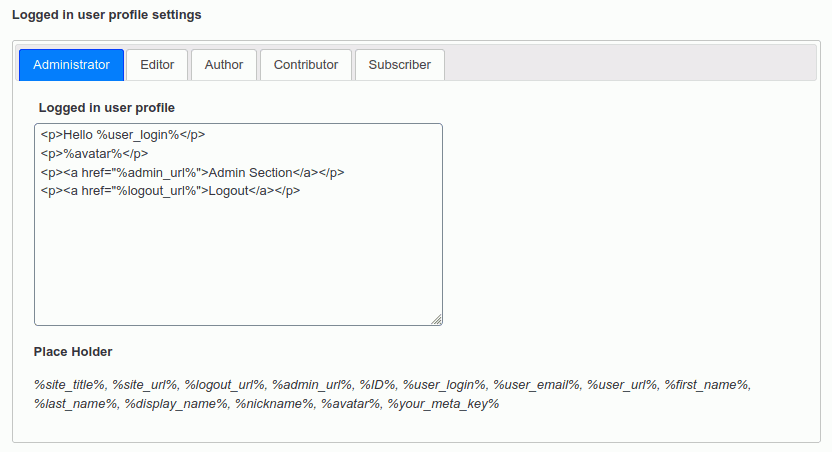Open the Editor tab
Viewport: 832px width, 452px height.
pyautogui.click(x=157, y=65)
